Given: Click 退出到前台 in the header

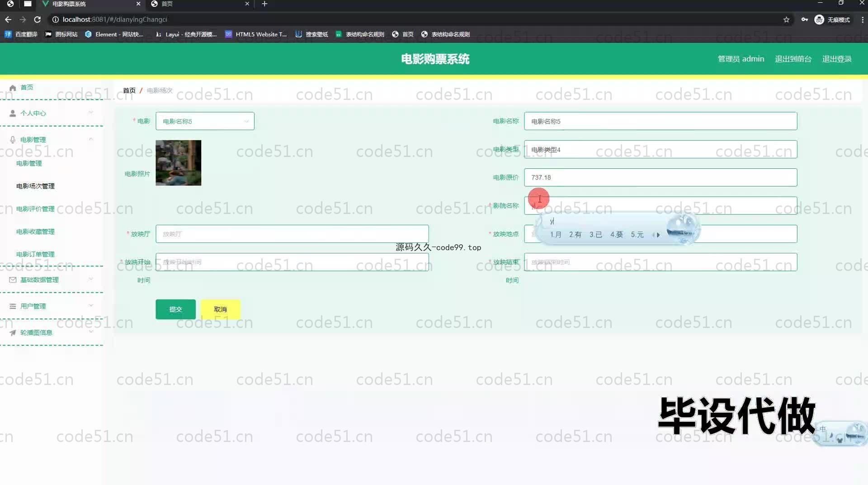Looking at the screenshot, I should pos(793,59).
